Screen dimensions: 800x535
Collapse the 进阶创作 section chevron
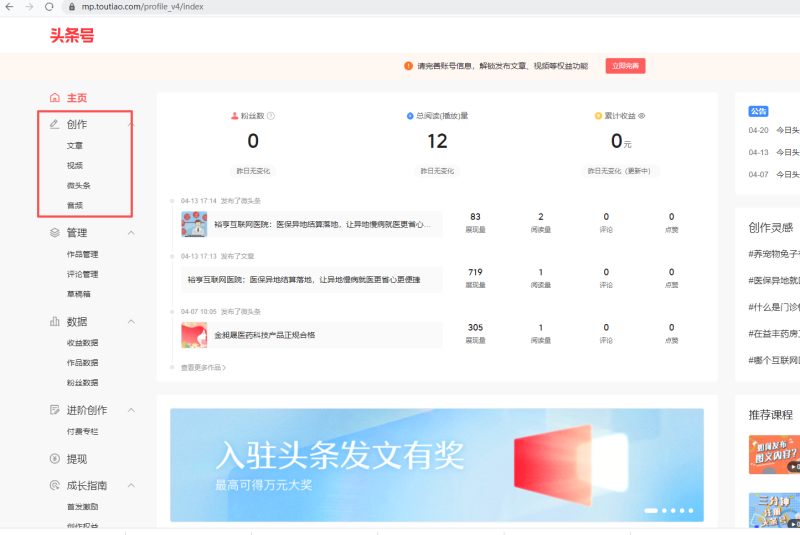[131, 410]
